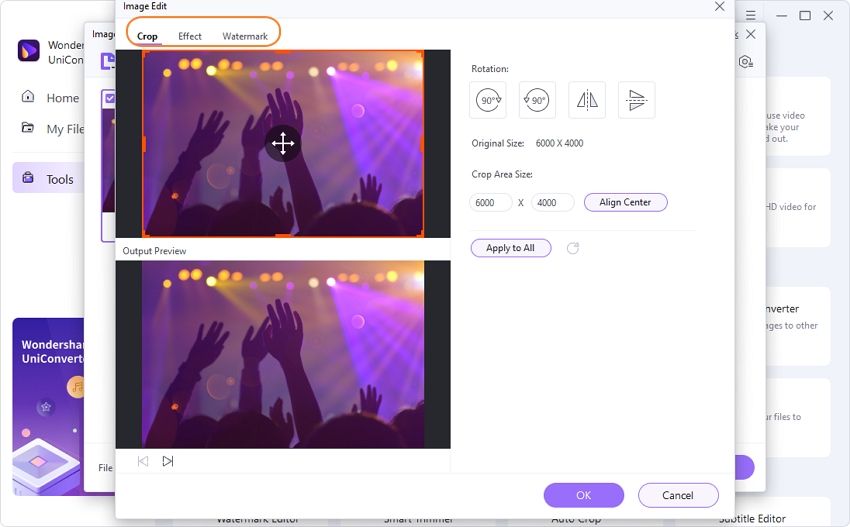This screenshot has height=527, width=850.
Task: Close the Image Edit dialog
Action: click(x=719, y=7)
